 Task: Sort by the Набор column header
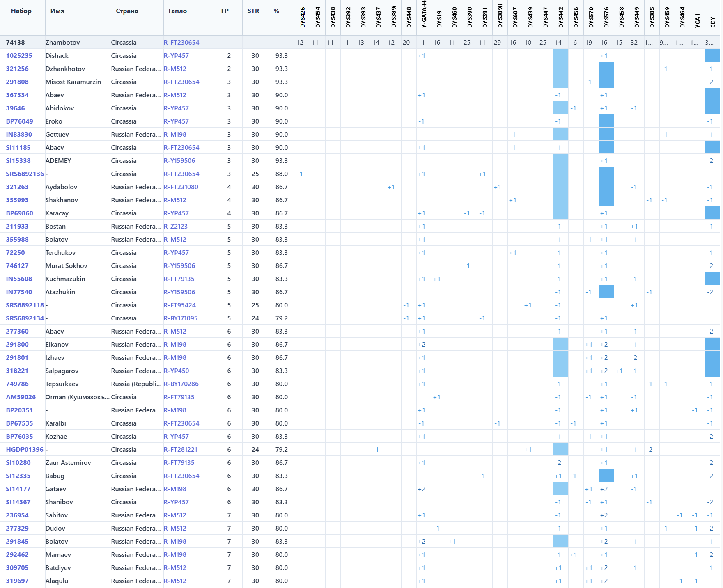(x=21, y=11)
